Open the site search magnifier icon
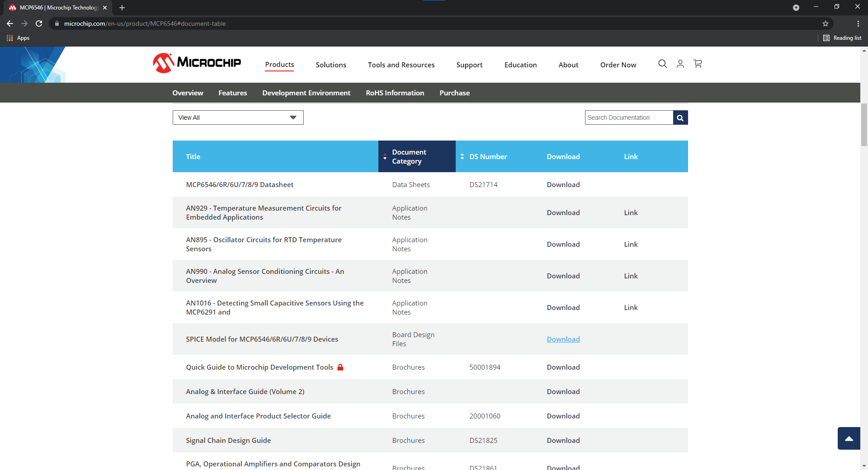The width and height of the screenshot is (868, 470). tap(662, 64)
